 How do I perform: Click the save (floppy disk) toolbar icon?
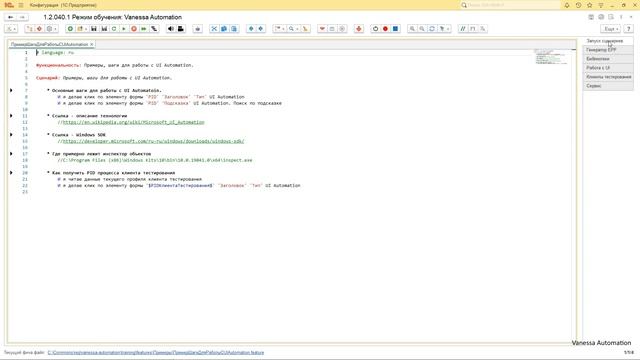[x=94, y=29]
